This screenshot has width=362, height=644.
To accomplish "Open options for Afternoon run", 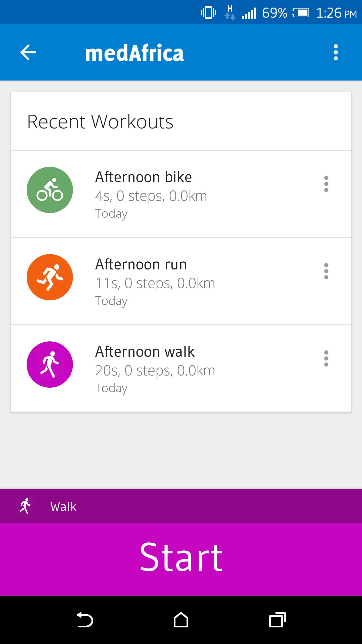I will click(326, 271).
